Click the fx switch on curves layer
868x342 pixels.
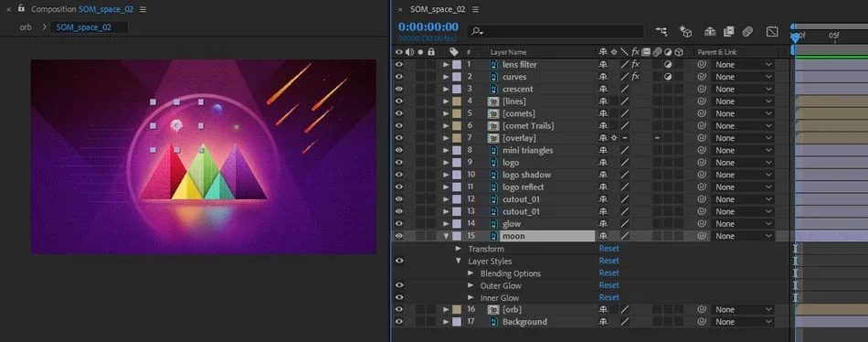[636, 77]
